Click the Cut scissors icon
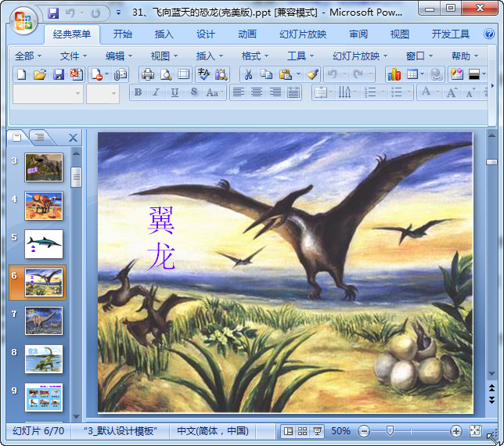This screenshot has height=446, width=504. pos(248,74)
